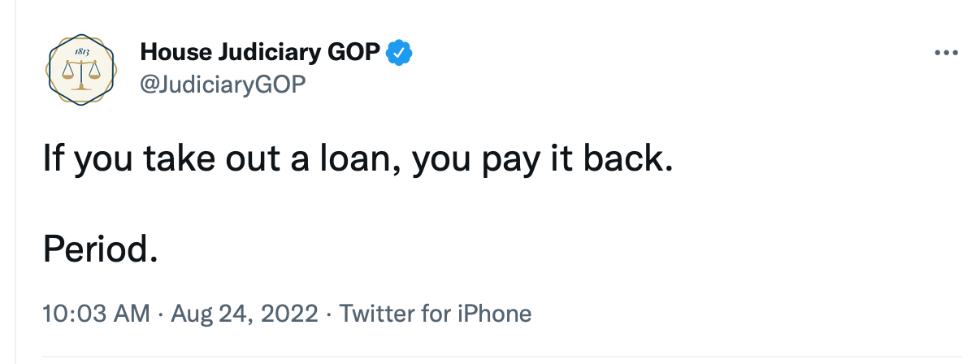Image resolution: width=980 pixels, height=364 pixels.
Task: Click "GOP" in the account display name
Action: pos(353,53)
